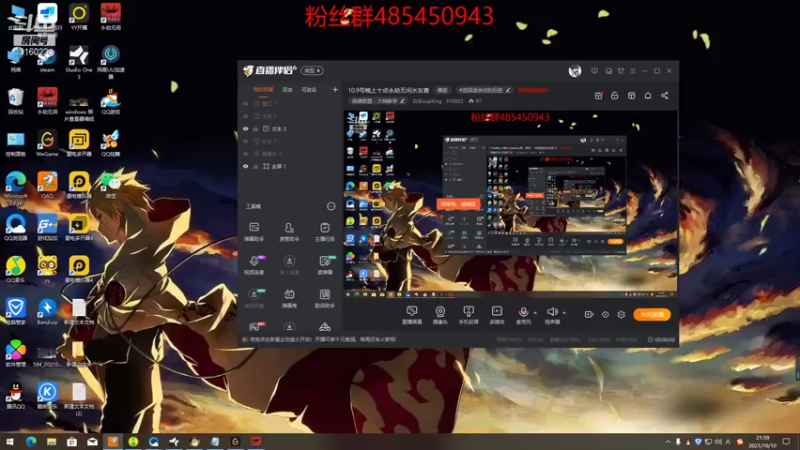Select the 全屏 1 layer row

click(x=291, y=166)
